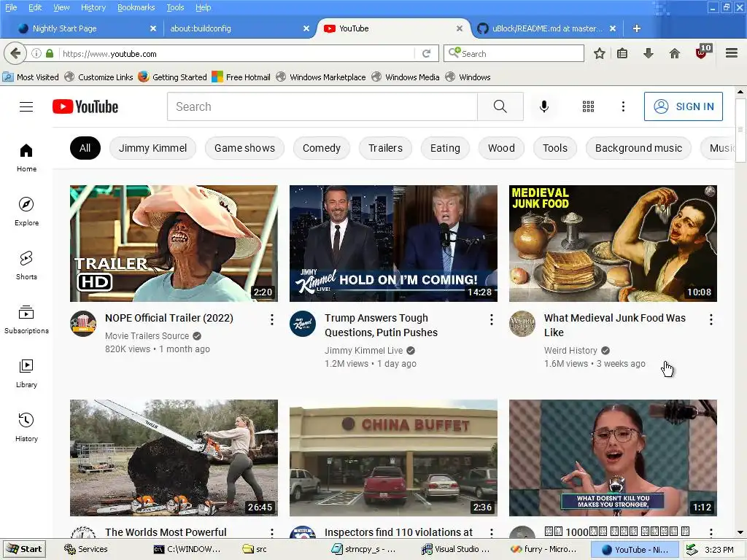Open the Bookmarks menu
Screen dimensions: 747x560
(x=136, y=7)
